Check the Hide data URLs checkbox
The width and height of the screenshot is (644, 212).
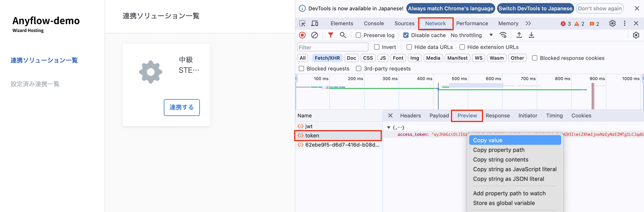(409, 47)
